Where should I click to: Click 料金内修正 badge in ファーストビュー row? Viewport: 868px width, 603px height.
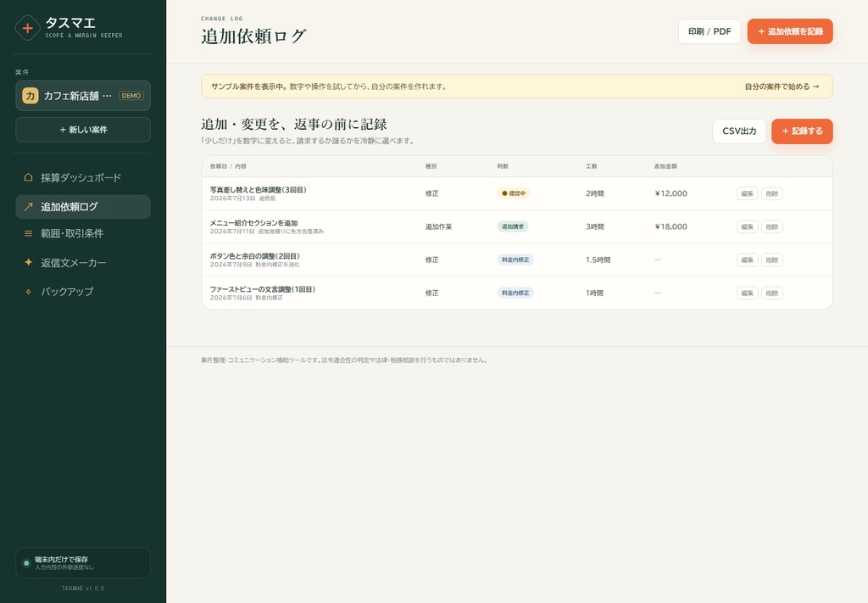coord(515,293)
